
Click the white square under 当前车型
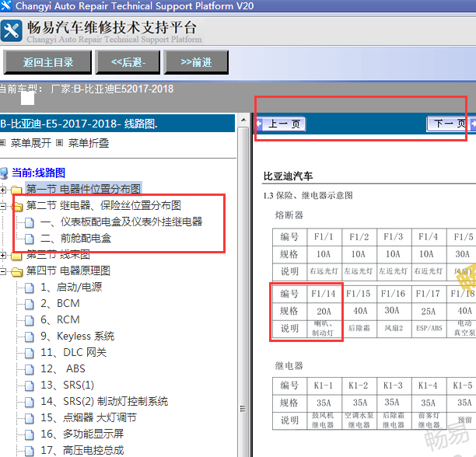point(27,99)
